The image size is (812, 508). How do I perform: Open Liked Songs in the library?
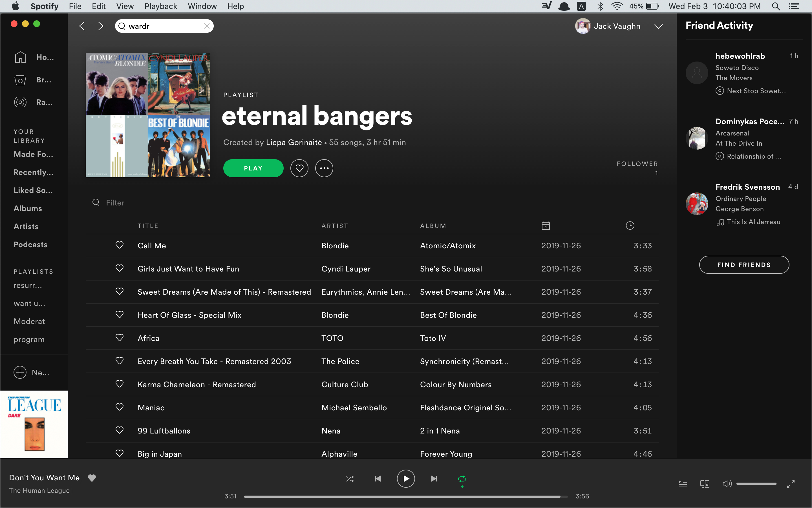pyautogui.click(x=33, y=190)
